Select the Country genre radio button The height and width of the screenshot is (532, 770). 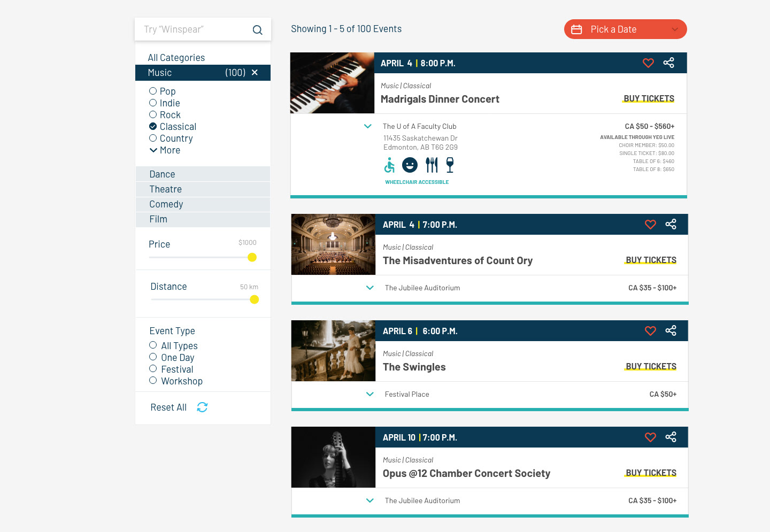[x=153, y=138]
